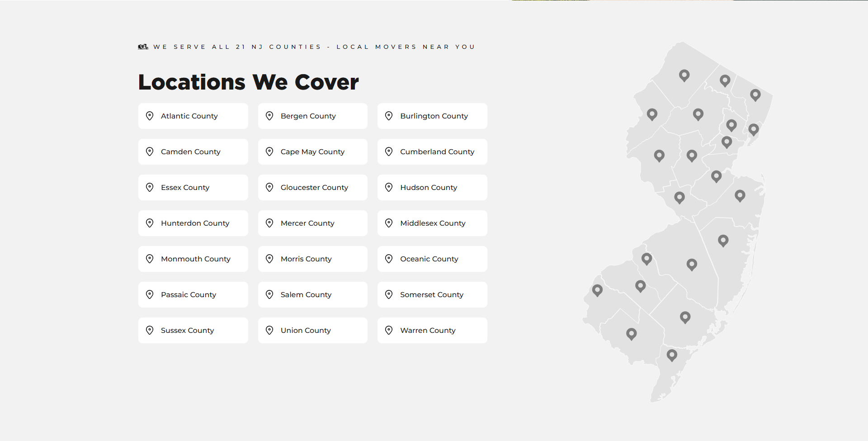This screenshot has height=441, width=868.
Task: Open Union County location card
Action: point(313,330)
